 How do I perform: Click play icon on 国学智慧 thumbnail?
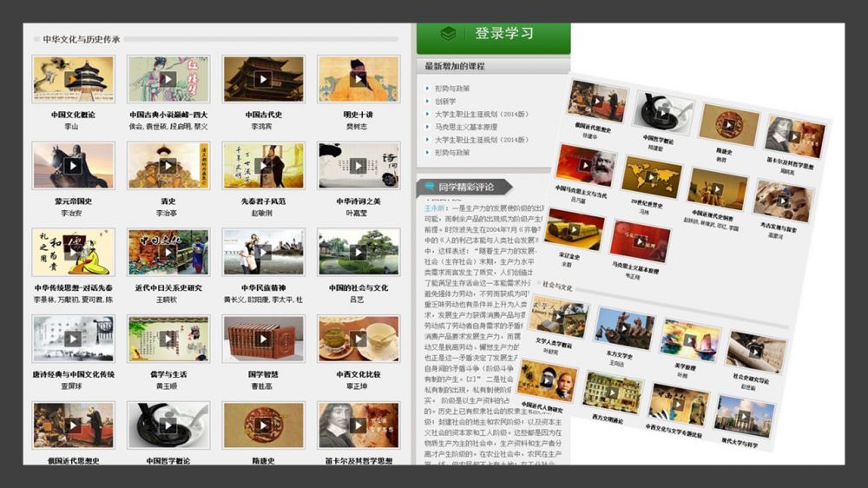(263, 339)
